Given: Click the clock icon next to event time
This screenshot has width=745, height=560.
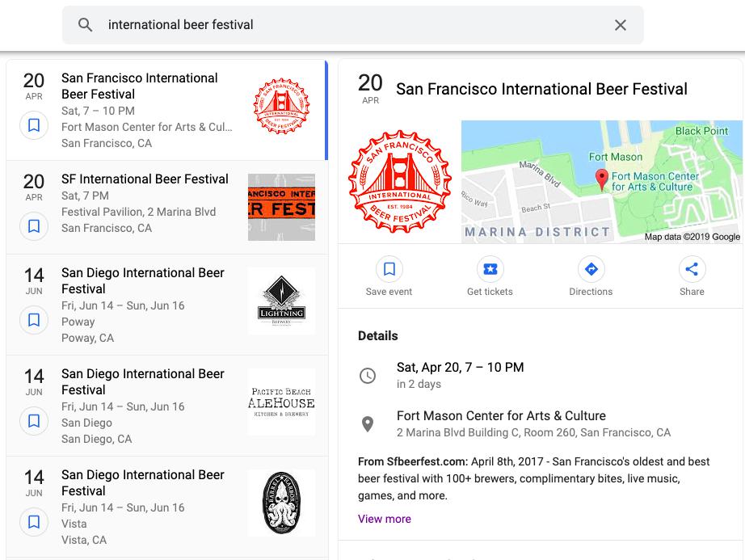Looking at the screenshot, I should coord(368,375).
